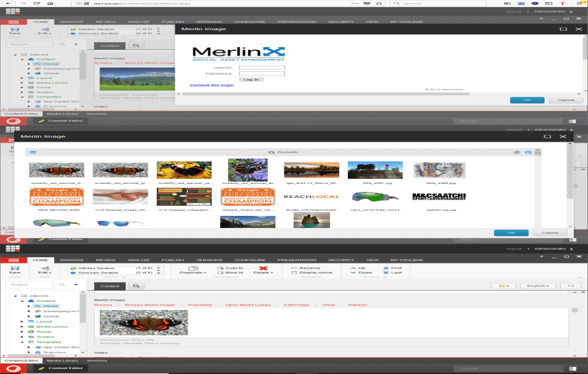This screenshot has height=374, width=588.
Task: Move the item Up in sorting
Action: click(358, 269)
